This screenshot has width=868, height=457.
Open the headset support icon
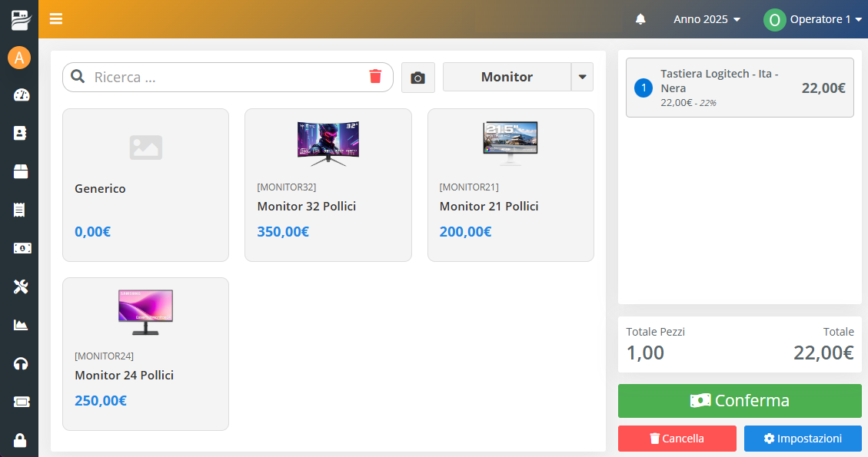pos(21,363)
